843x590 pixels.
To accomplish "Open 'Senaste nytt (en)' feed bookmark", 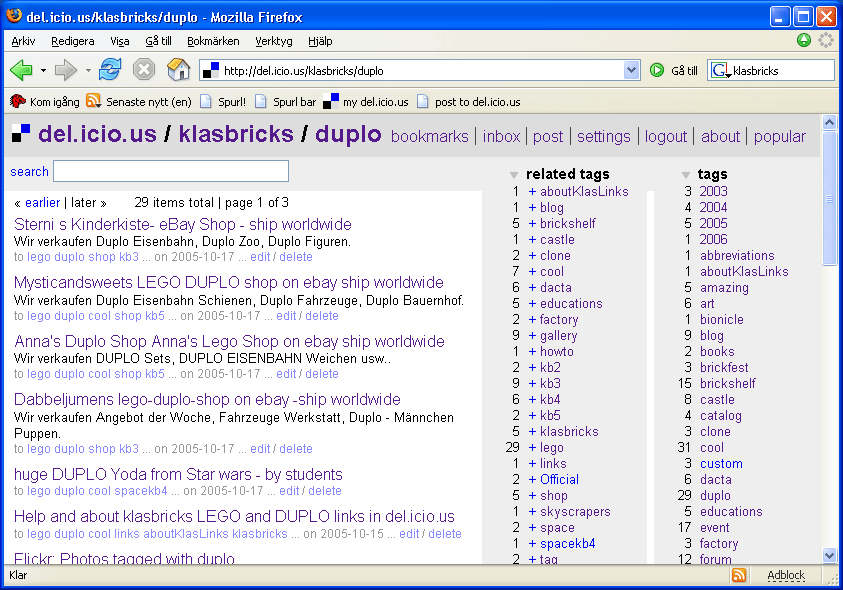I will pyautogui.click(x=138, y=102).
